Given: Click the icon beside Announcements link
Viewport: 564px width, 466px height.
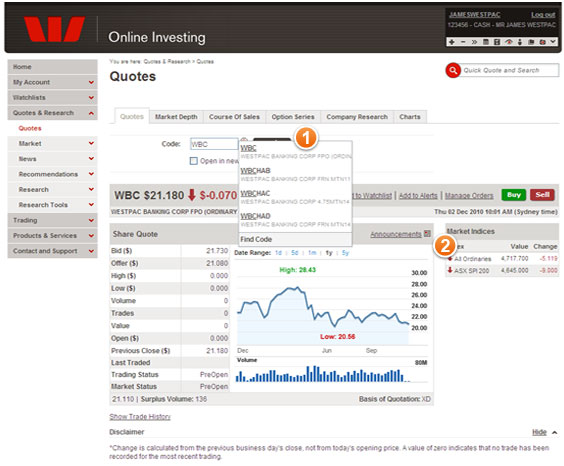Looking at the screenshot, I should (427, 233).
